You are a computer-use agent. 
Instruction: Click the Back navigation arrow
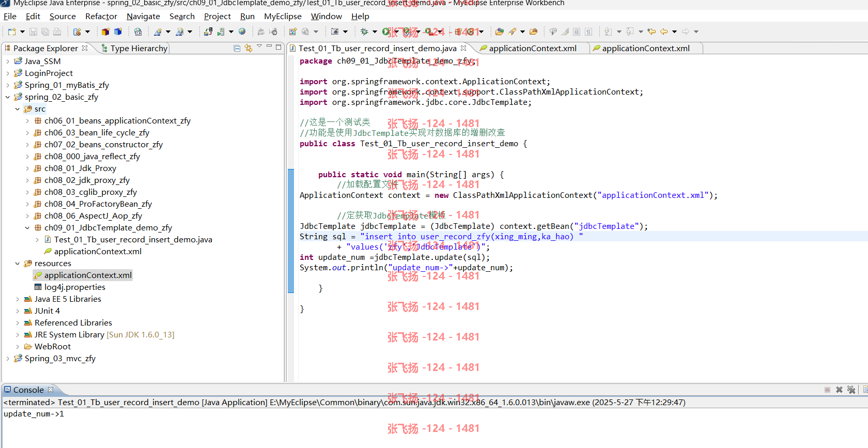tap(664, 32)
